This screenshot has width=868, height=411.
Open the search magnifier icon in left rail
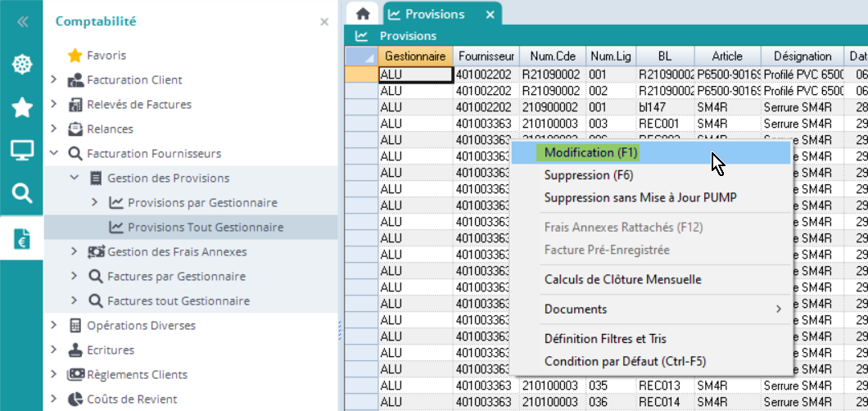22,193
